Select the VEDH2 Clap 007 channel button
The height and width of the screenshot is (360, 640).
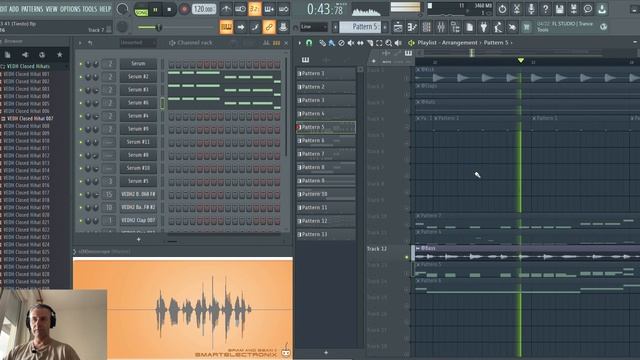[x=138, y=220]
